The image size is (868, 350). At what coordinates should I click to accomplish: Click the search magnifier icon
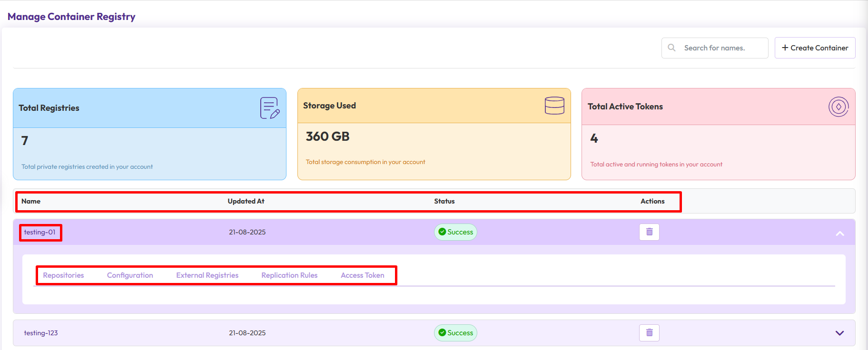point(671,48)
